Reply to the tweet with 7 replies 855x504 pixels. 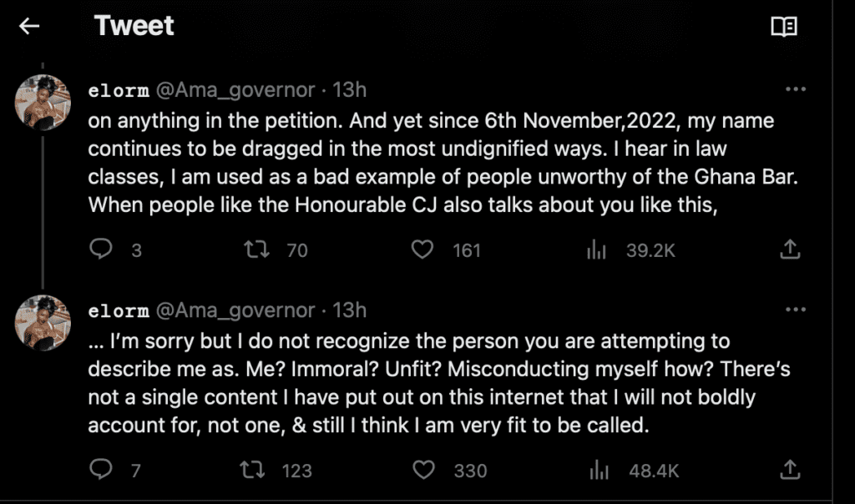(x=101, y=470)
